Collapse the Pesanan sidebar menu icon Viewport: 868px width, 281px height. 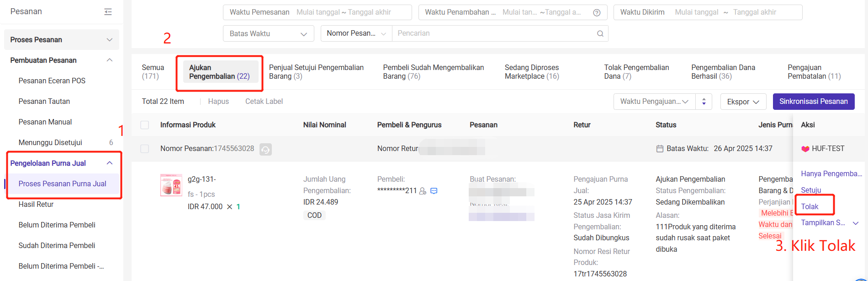[108, 12]
